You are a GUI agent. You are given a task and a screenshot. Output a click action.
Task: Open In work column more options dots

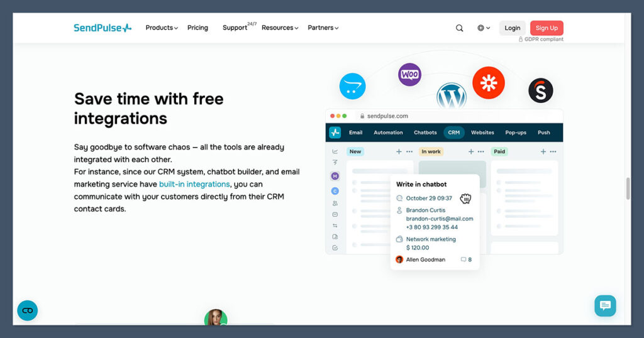point(481,151)
